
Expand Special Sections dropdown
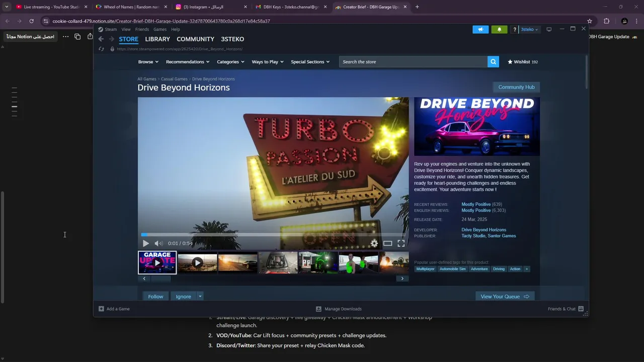point(310,62)
